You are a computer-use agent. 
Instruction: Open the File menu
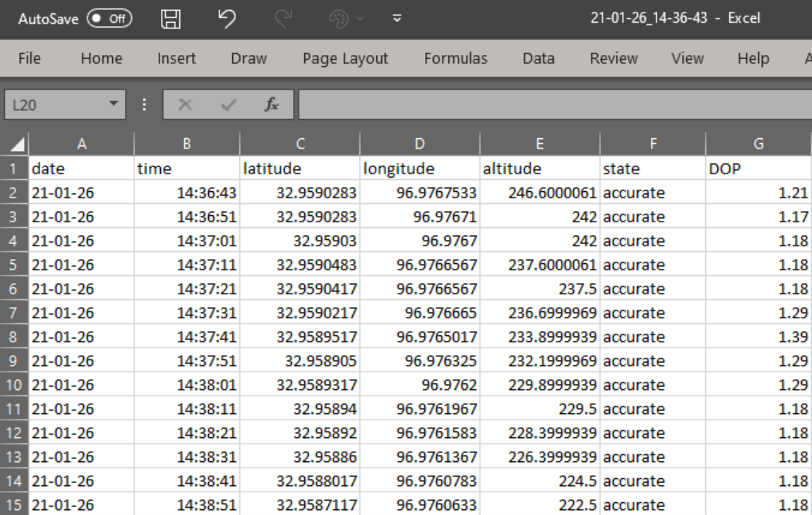[x=29, y=59]
